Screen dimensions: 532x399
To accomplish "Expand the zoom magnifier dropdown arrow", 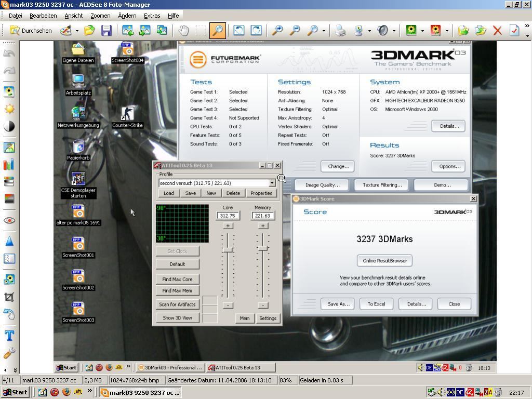I will pyautogui.click(x=324, y=31).
